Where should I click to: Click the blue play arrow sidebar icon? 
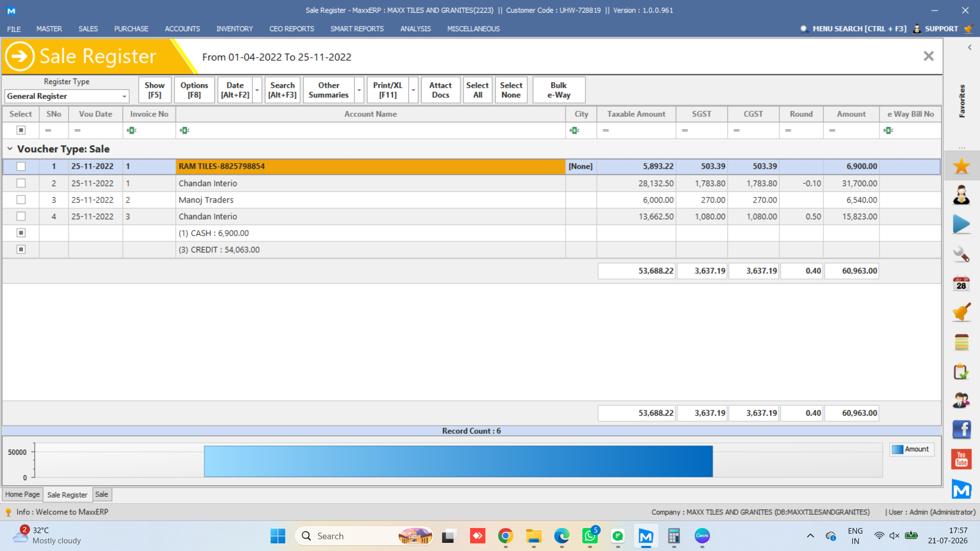tap(961, 224)
